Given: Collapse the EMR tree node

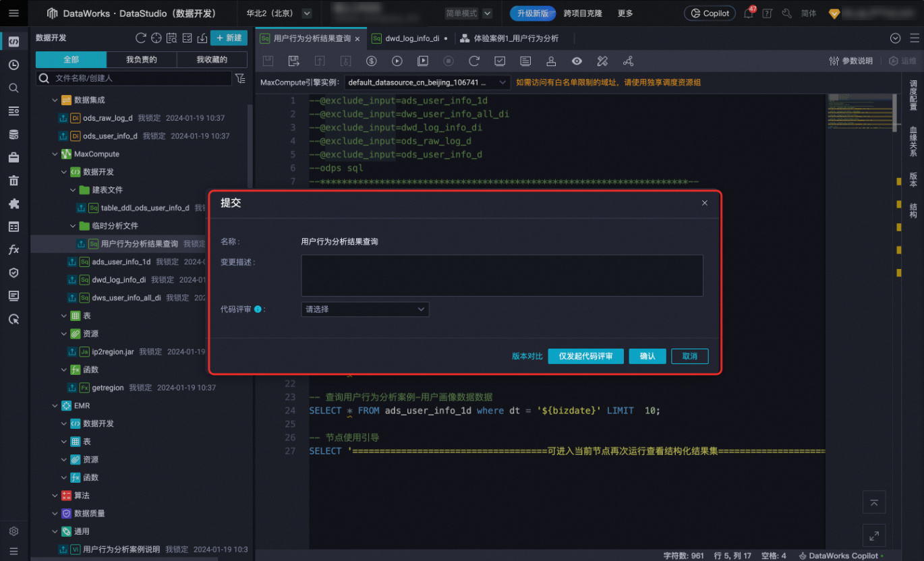Looking at the screenshot, I should 55,405.
